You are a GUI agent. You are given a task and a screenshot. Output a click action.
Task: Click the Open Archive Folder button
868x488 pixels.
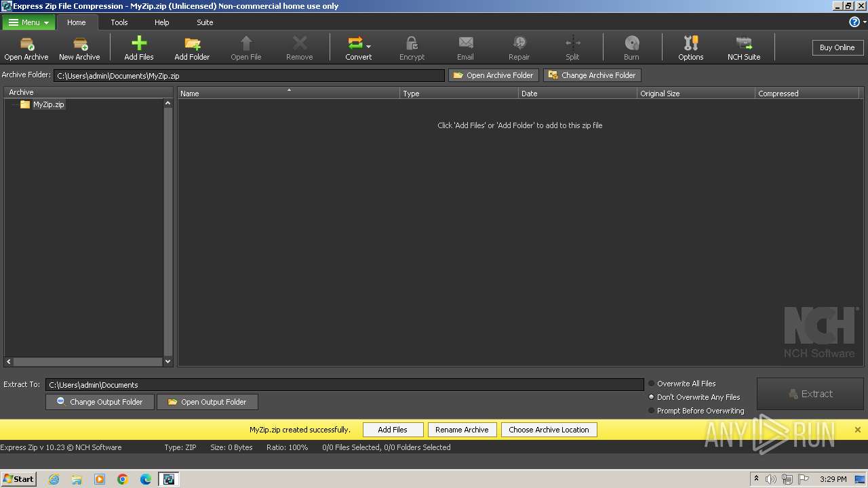coord(493,75)
